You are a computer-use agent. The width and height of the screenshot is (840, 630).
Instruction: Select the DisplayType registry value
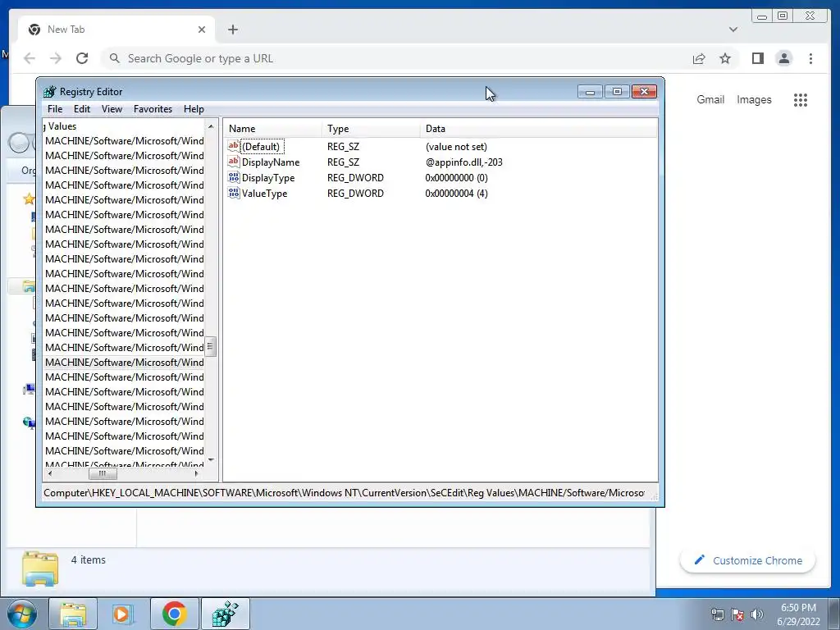268,178
